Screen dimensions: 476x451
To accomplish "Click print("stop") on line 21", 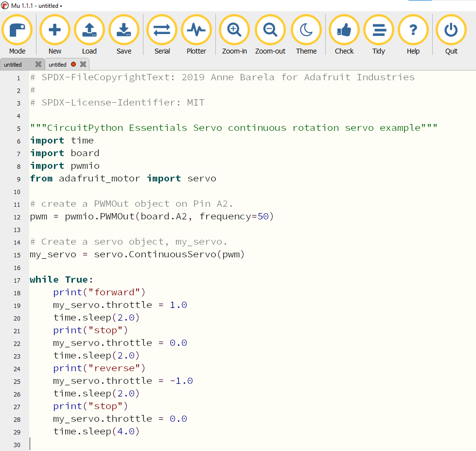I will pos(90,330).
